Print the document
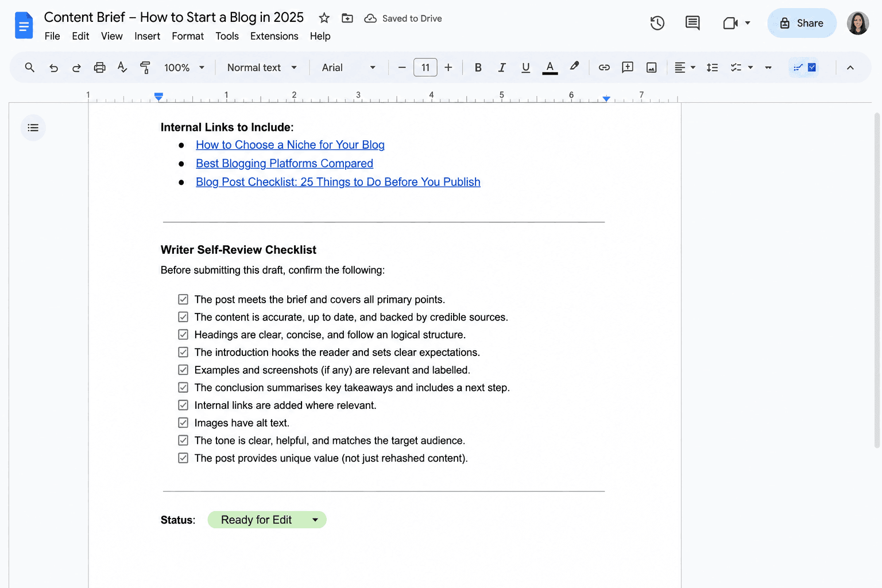Image resolution: width=882 pixels, height=588 pixels. (99, 67)
